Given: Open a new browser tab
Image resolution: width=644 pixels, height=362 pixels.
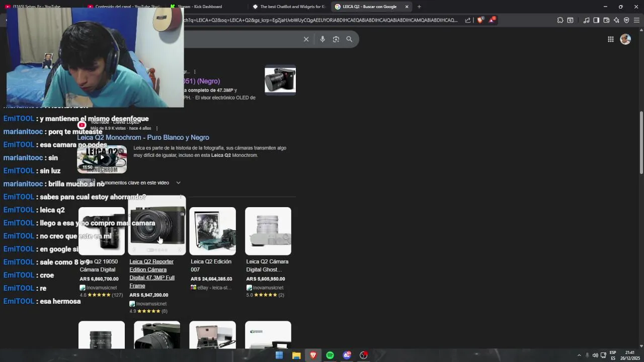Looking at the screenshot, I should (419, 7).
